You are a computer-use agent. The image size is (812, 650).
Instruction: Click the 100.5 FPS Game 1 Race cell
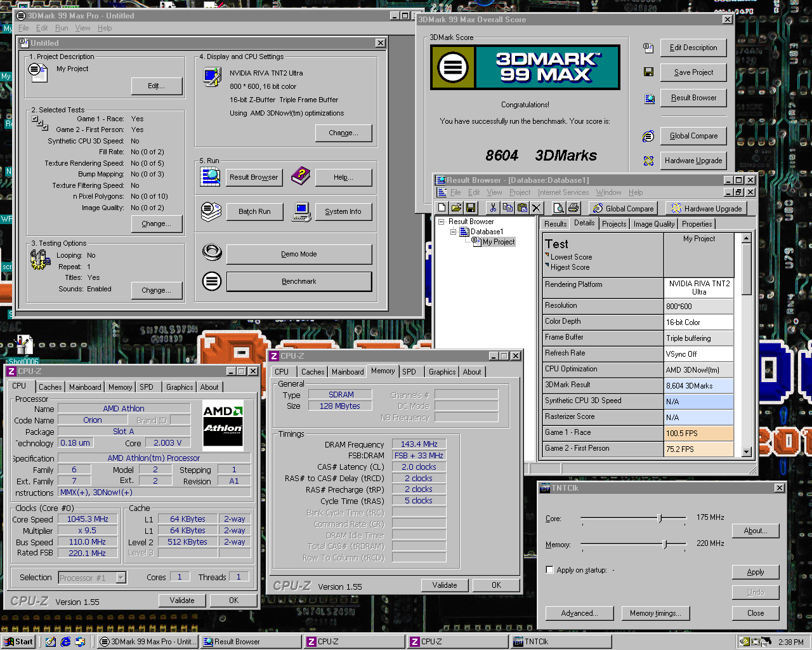[698, 433]
